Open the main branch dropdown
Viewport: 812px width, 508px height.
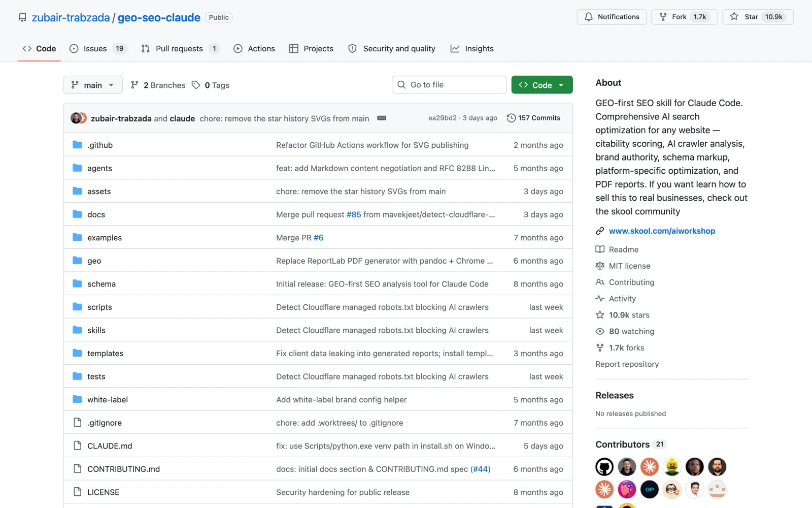93,85
